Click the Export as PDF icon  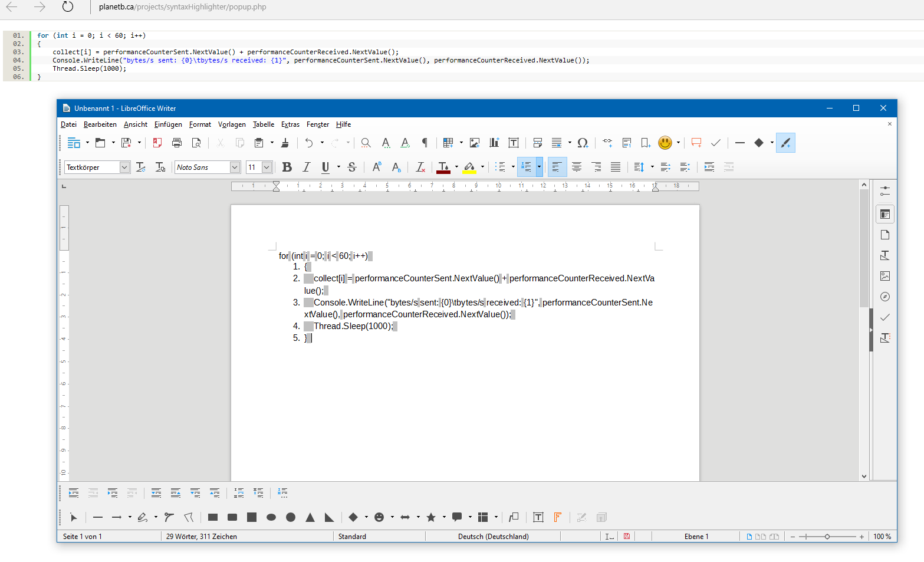(157, 143)
